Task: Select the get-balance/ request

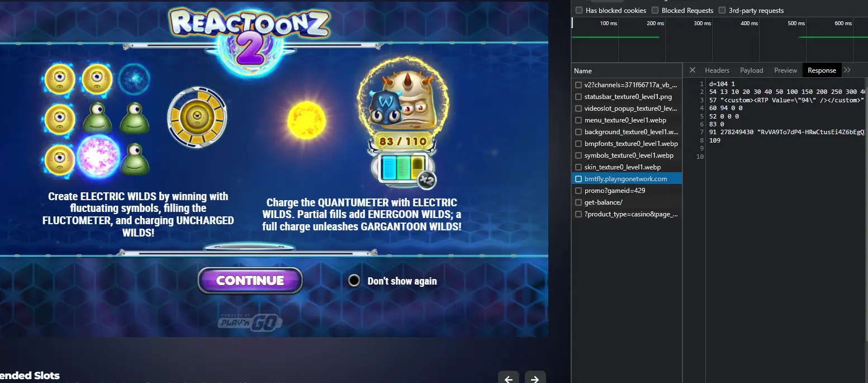Action: coord(627,202)
